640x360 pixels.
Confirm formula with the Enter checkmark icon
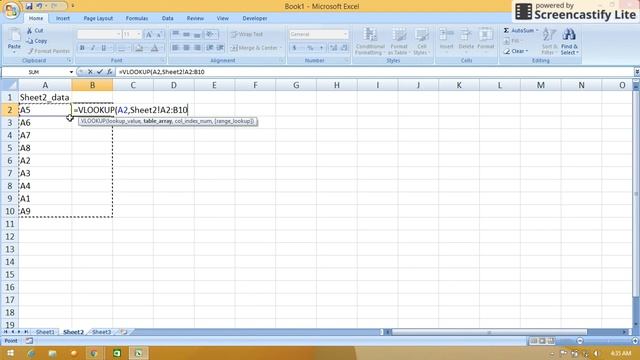100,72
